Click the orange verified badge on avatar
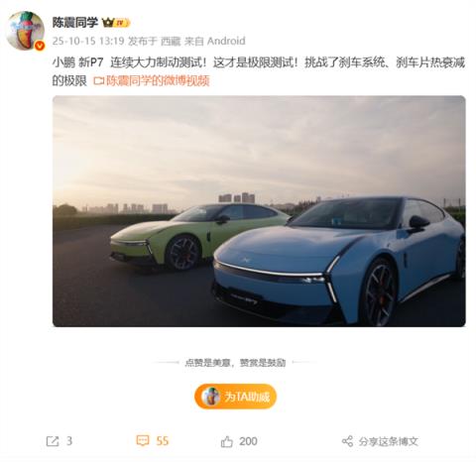 tap(40, 46)
